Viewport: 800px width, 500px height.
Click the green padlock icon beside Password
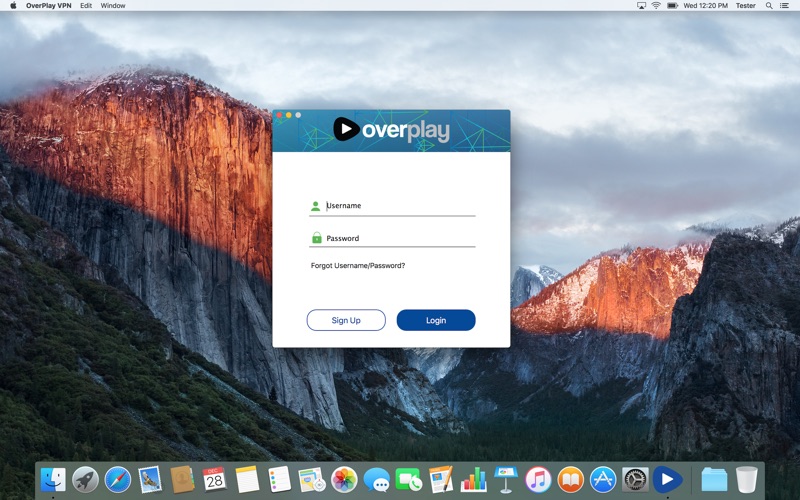[x=316, y=238]
